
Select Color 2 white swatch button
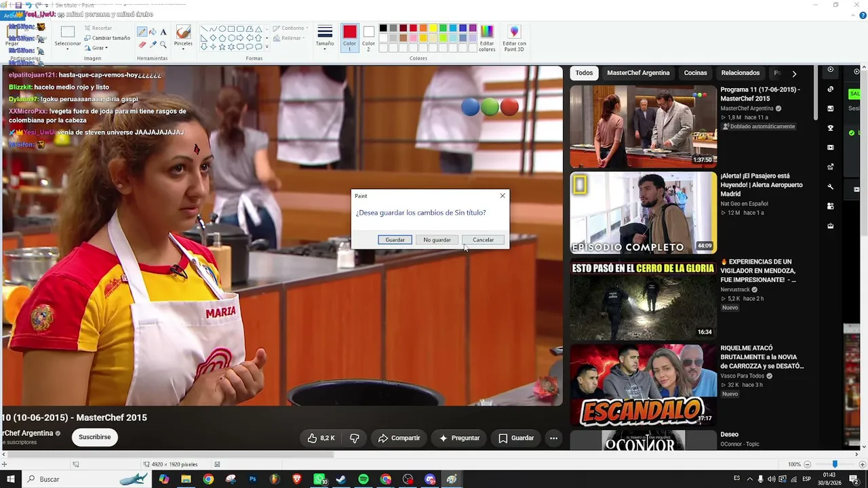(368, 38)
